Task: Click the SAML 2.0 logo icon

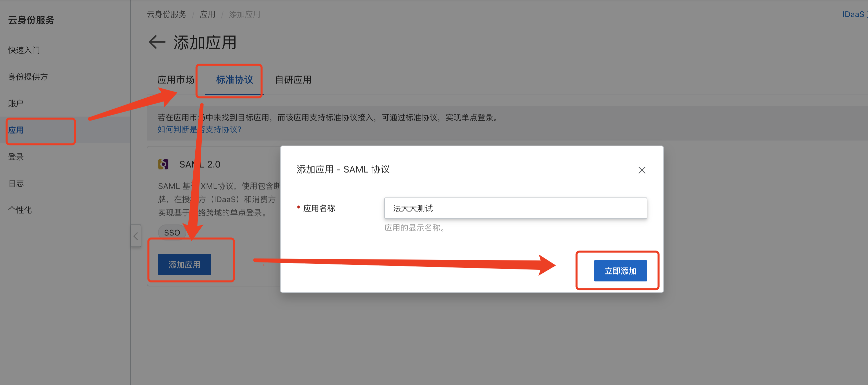Action: pos(163,164)
